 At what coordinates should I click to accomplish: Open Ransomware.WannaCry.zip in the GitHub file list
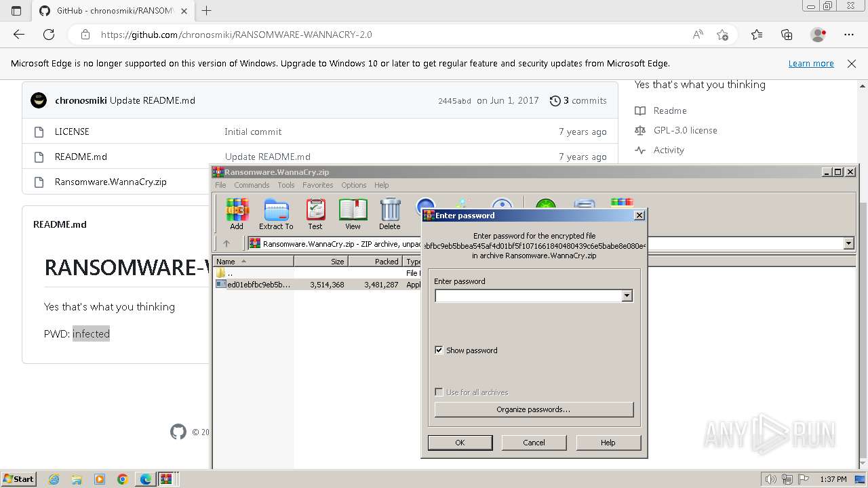111,182
